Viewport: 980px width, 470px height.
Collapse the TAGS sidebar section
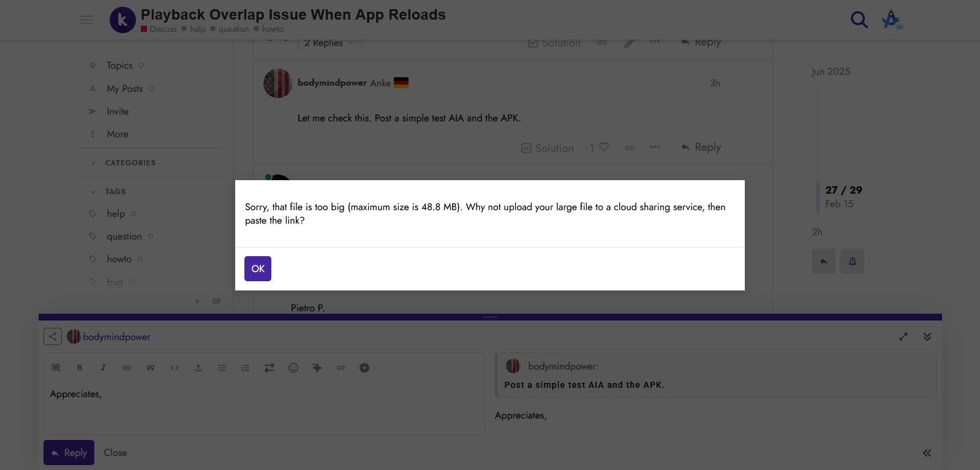tap(115, 192)
